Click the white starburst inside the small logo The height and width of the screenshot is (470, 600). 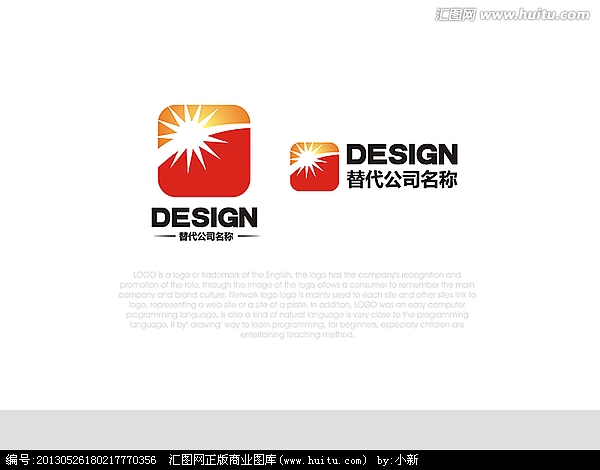pos(306,157)
